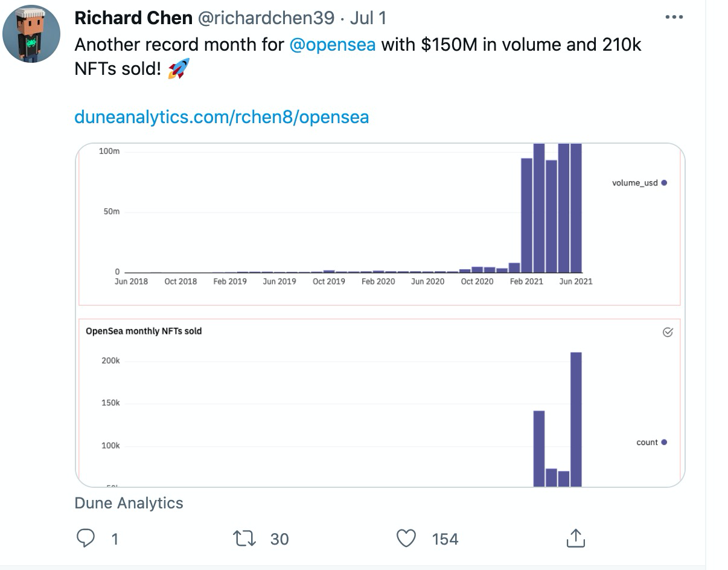The image size is (728, 570).
Task: Click the Dune Analytics card caption
Action: (129, 503)
